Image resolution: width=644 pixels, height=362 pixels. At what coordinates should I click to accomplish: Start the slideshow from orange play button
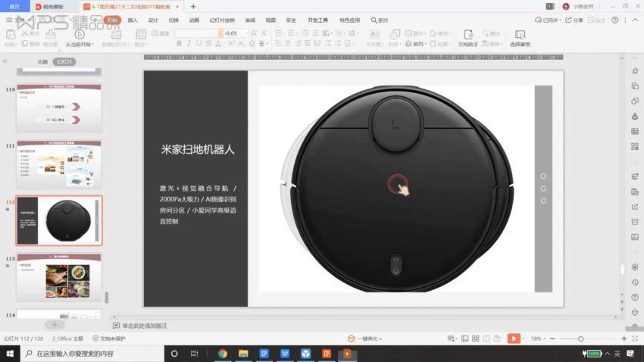[x=513, y=339]
